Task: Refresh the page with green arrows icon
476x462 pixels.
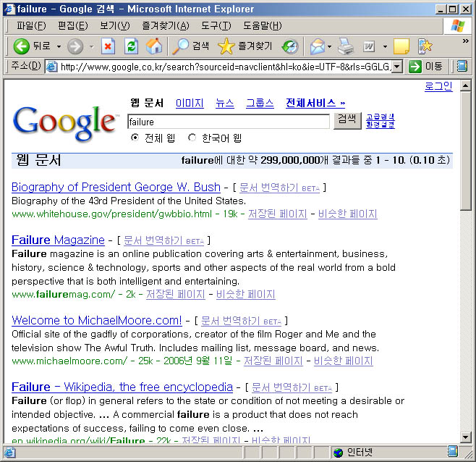Action: click(131, 46)
